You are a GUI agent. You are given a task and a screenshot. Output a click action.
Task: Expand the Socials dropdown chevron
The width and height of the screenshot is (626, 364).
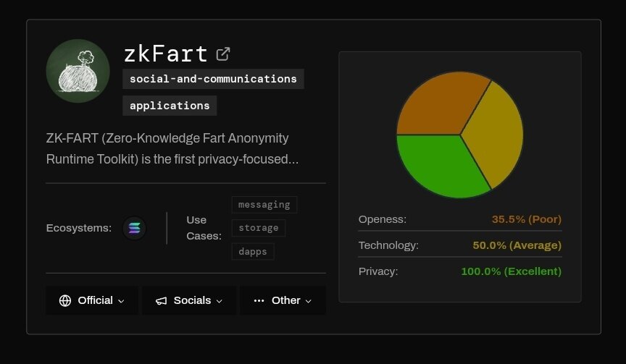click(220, 301)
